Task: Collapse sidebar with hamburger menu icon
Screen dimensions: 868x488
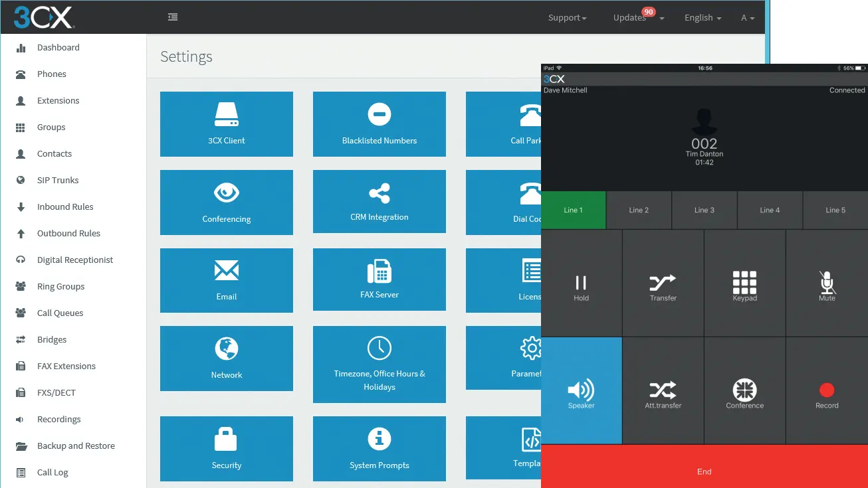Action: coord(173,17)
